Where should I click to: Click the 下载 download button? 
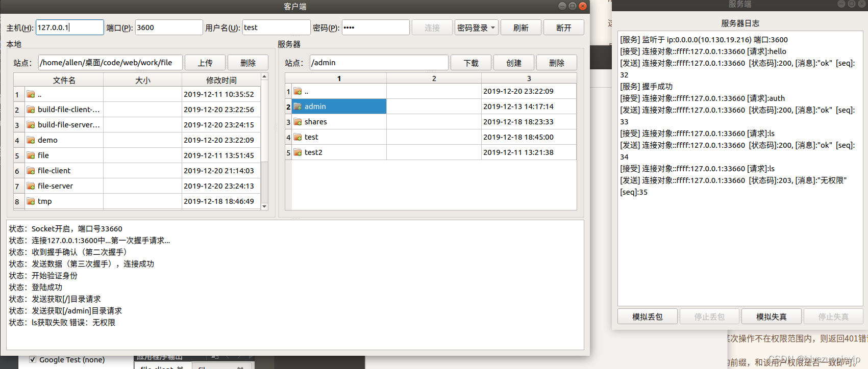[x=471, y=63]
